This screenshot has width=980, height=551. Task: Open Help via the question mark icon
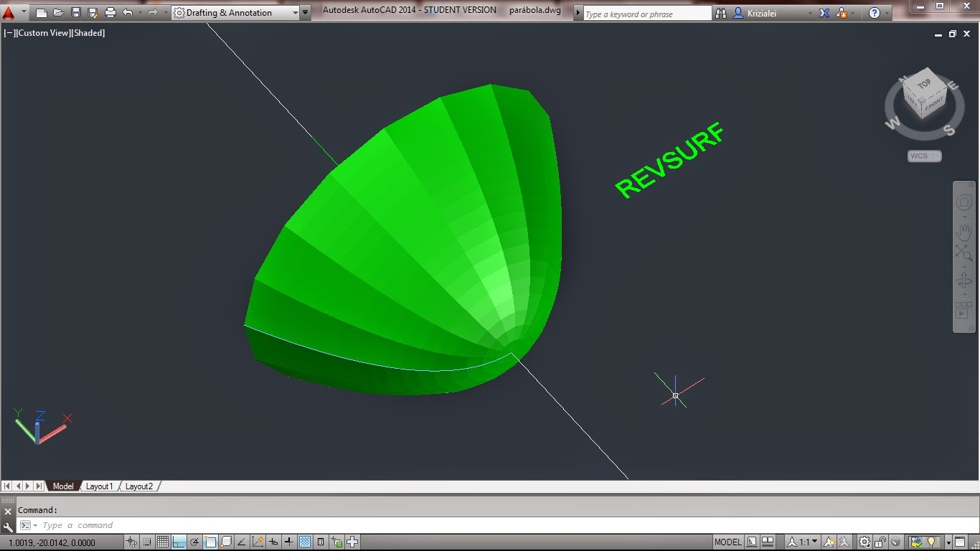[874, 12]
